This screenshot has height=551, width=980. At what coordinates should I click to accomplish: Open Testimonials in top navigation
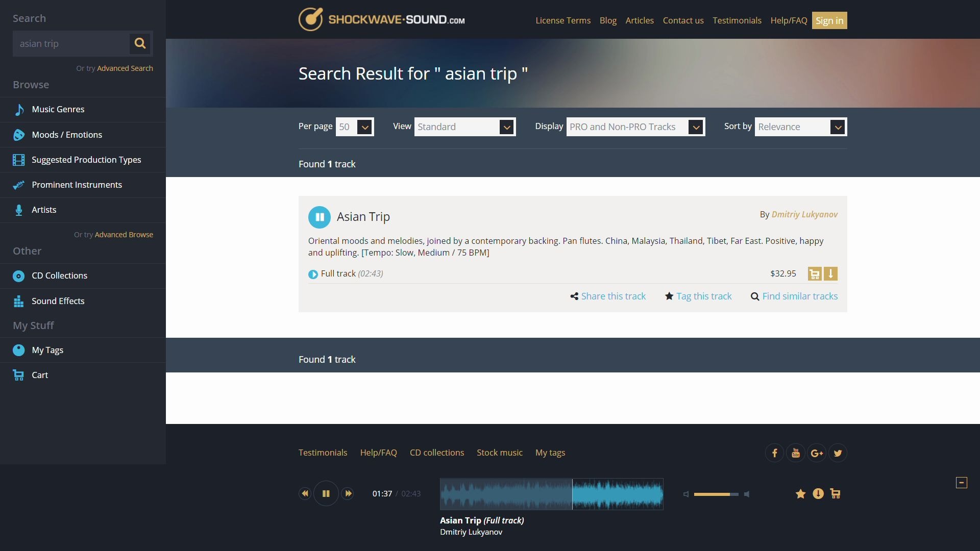(737, 20)
